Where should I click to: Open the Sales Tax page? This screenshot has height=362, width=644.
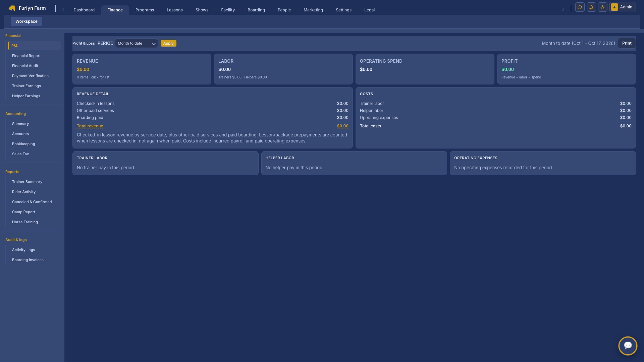pos(34,154)
